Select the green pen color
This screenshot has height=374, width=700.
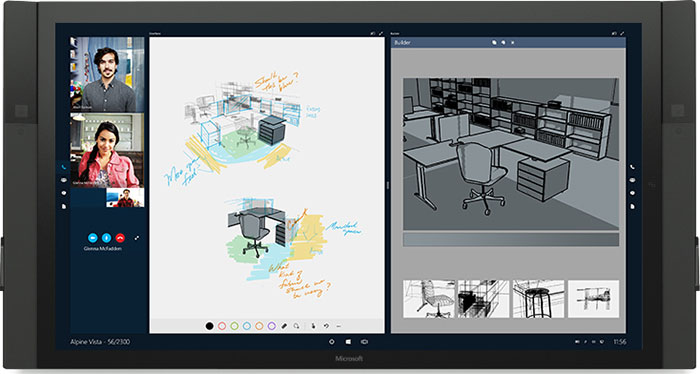point(234,326)
